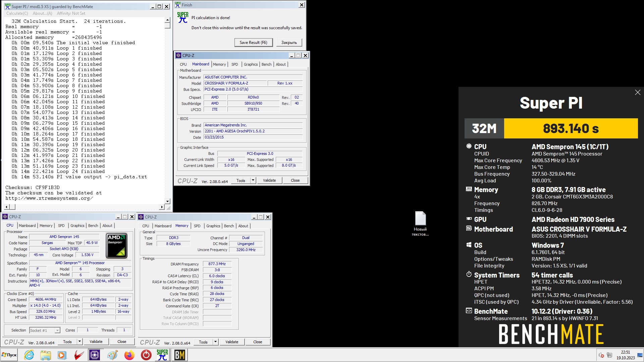Click Super PI horizontal scroll-right arrow
The height and width of the screenshot is (362, 644).
162,207
